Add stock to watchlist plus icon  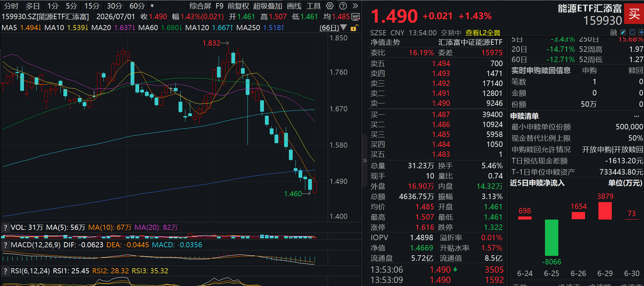pyautogui.click(x=641, y=32)
